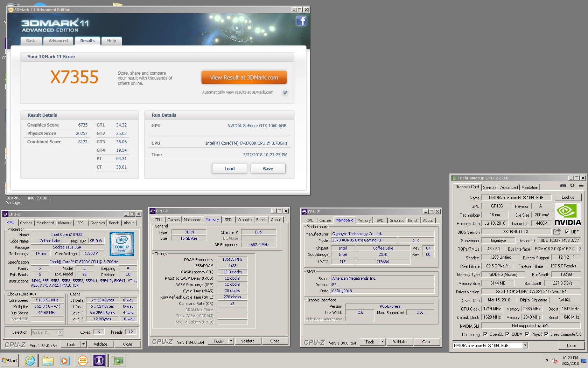Click Validate in CPU-Z Mainboard window
The width and height of the screenshot is (588, 368).
click(400, 342)
